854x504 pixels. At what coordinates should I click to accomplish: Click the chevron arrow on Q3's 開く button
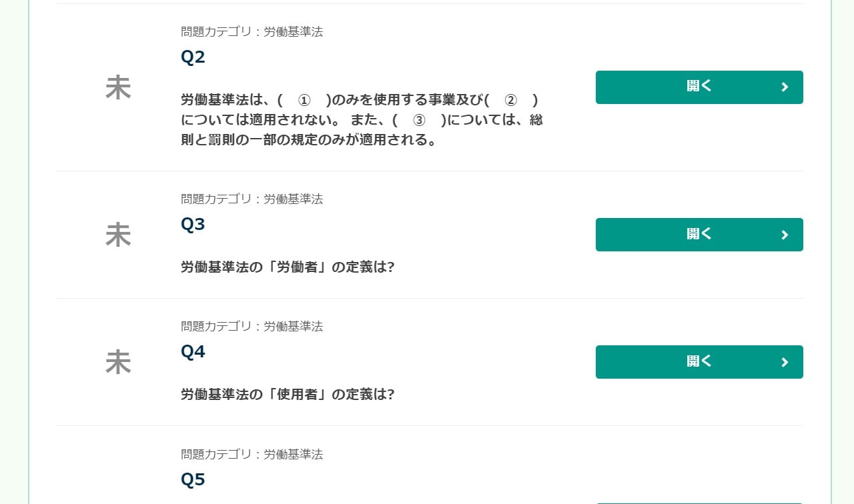[785, 235]
